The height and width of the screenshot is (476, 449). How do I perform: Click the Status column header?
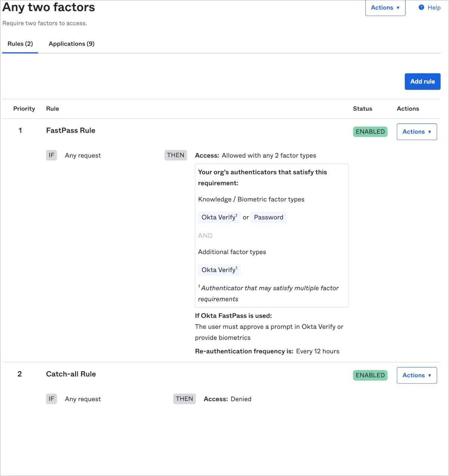click(362, 109)
